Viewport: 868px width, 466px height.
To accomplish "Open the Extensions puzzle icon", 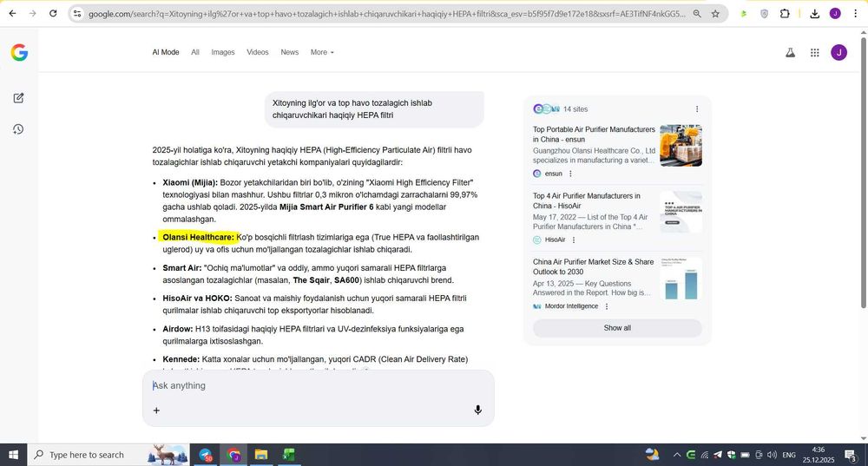I will 785,14.
